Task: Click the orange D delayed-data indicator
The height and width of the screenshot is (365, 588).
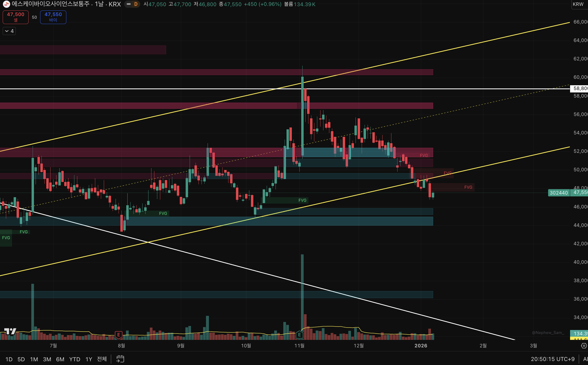Action: pyautogui.click(x=136, y=4)
